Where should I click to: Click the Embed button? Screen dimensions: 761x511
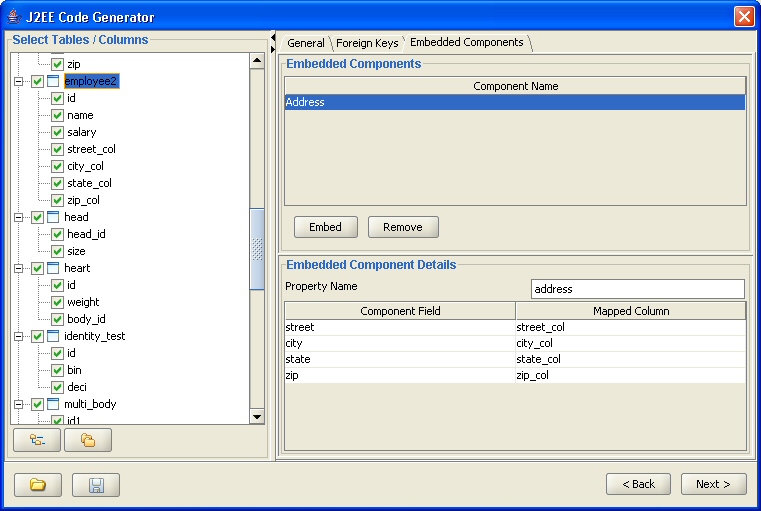click(326, 227)
